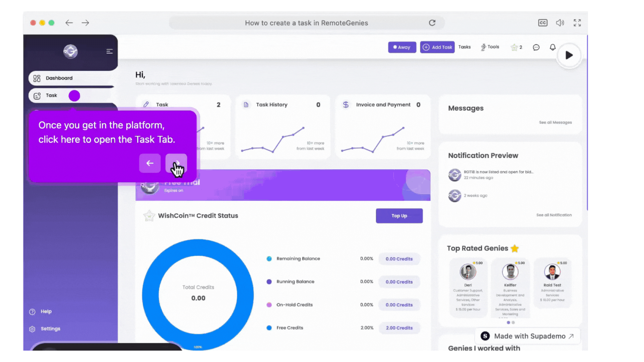
Task: Click Made with Supademo link
Action: (528, 336)
